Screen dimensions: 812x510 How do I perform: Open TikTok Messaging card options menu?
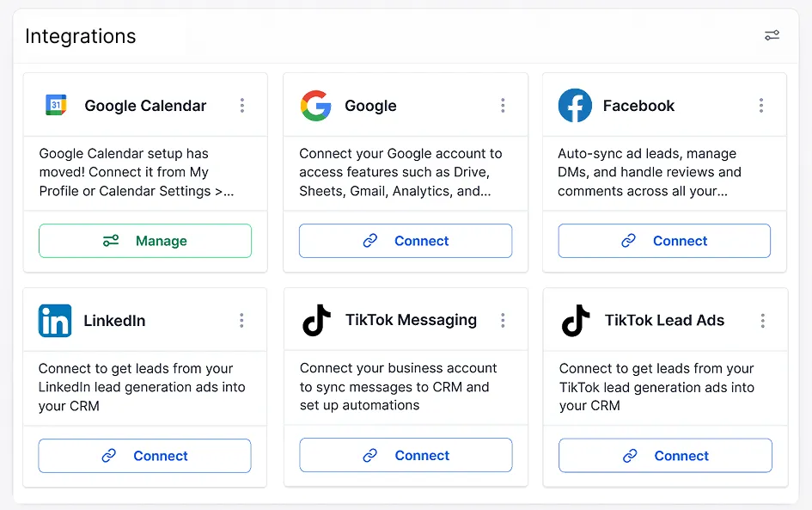coord(503,320)
